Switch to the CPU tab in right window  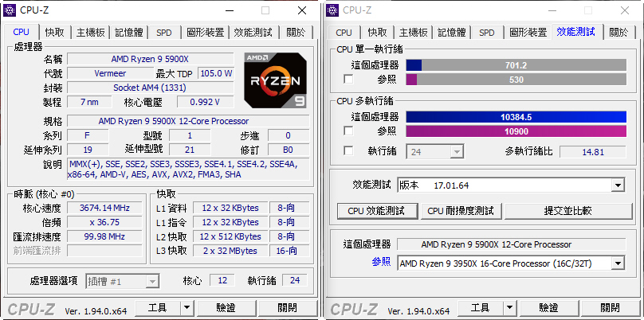click(x=344, y=33)
